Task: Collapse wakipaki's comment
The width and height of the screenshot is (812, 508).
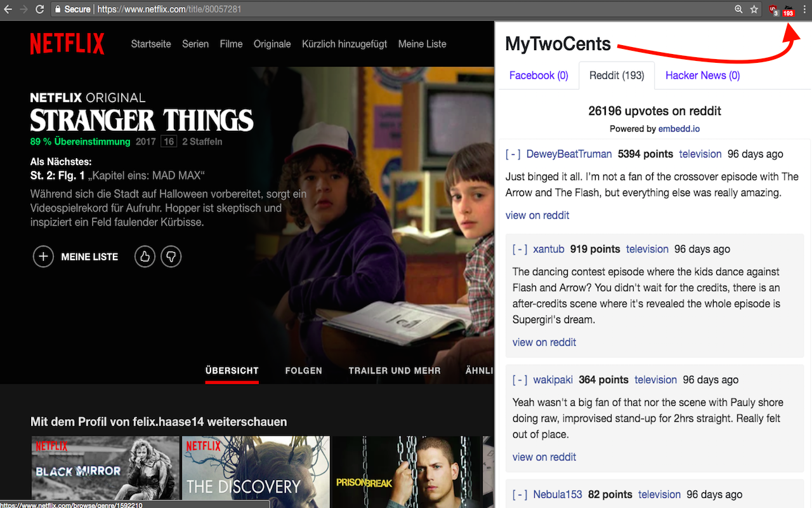Action: [x=520, y=380]
